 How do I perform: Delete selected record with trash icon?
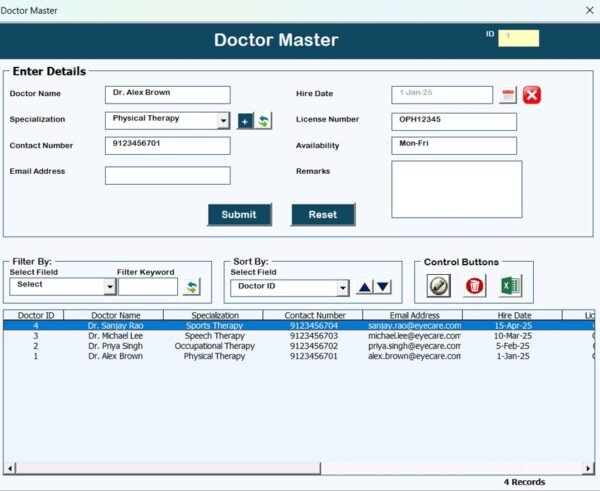(x=474, y=285)
